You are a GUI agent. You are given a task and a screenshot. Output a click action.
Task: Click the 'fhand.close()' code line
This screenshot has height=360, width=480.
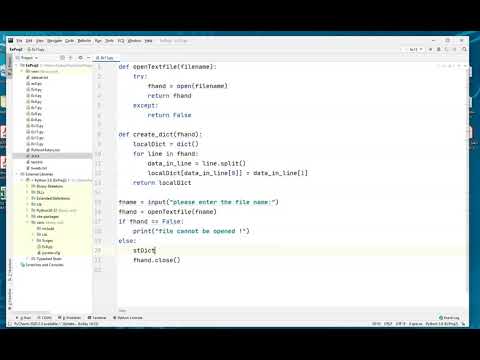157,260
